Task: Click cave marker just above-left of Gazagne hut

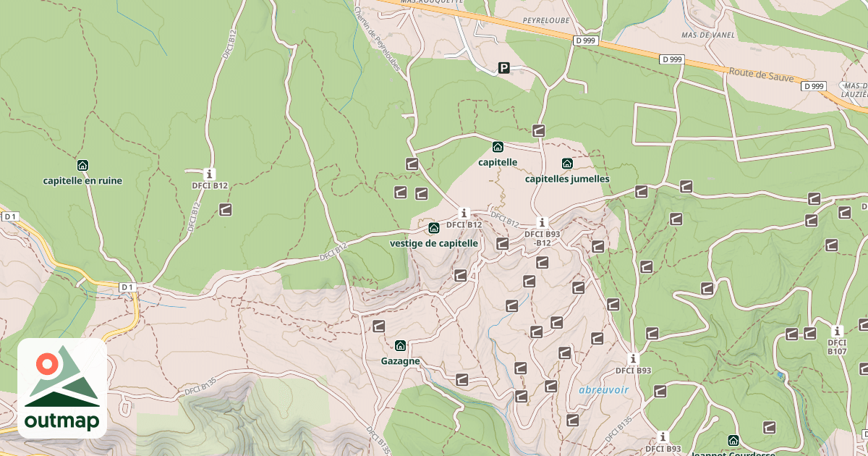Action: point(378,326)
